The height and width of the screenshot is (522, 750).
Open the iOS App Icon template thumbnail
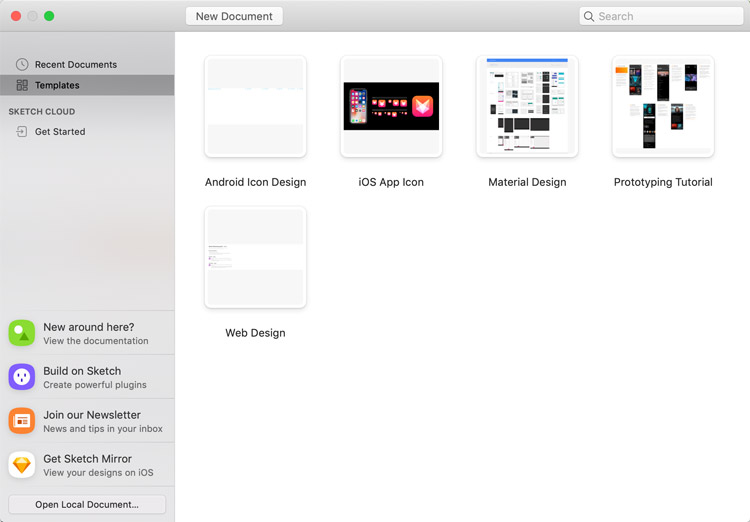(391, 106)
